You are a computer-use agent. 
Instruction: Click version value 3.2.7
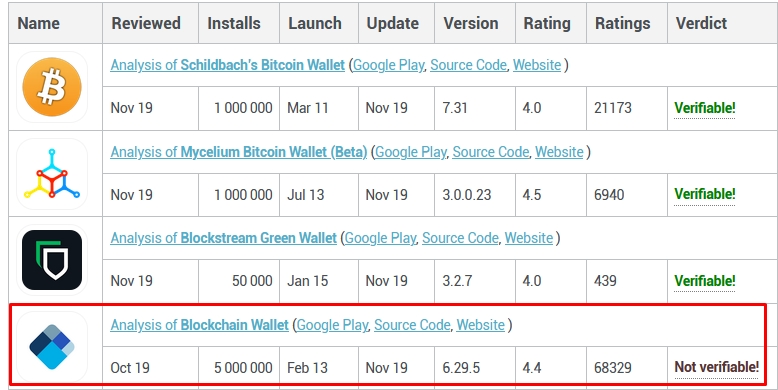[457, 281]
